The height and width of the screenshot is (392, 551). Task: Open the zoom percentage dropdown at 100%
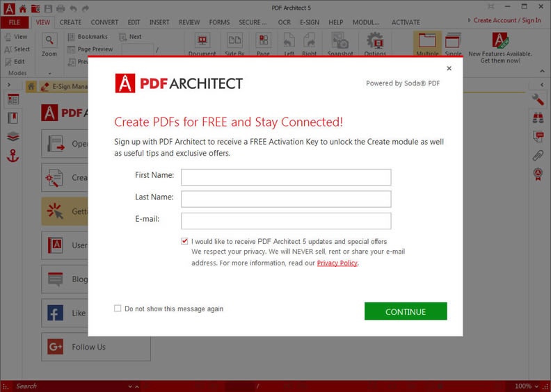click(x=536, y=386)
